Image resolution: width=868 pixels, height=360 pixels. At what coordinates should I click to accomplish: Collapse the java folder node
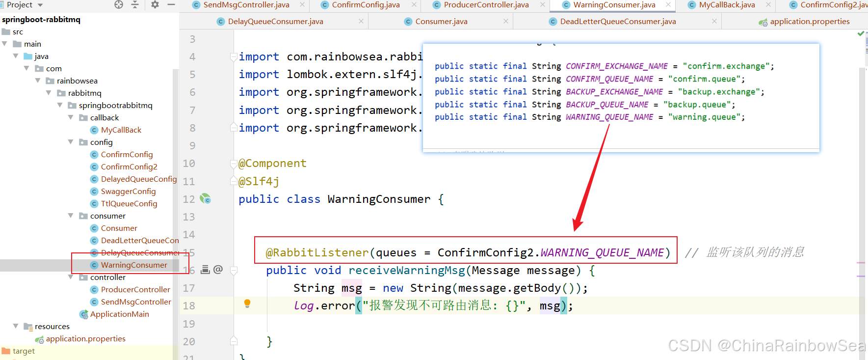pyautogui.click(x=16, y=56)
